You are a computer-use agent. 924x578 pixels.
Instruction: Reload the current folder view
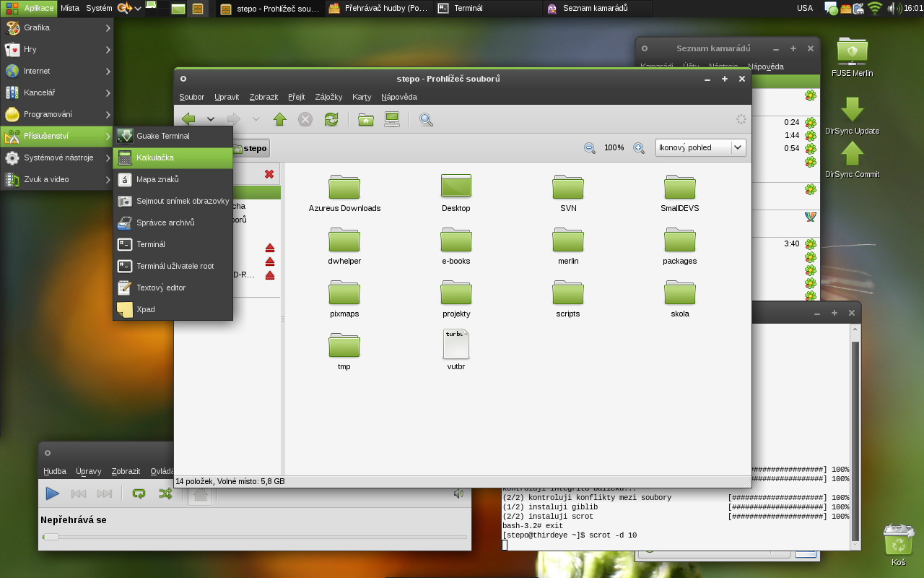click(x=331, y=119)
